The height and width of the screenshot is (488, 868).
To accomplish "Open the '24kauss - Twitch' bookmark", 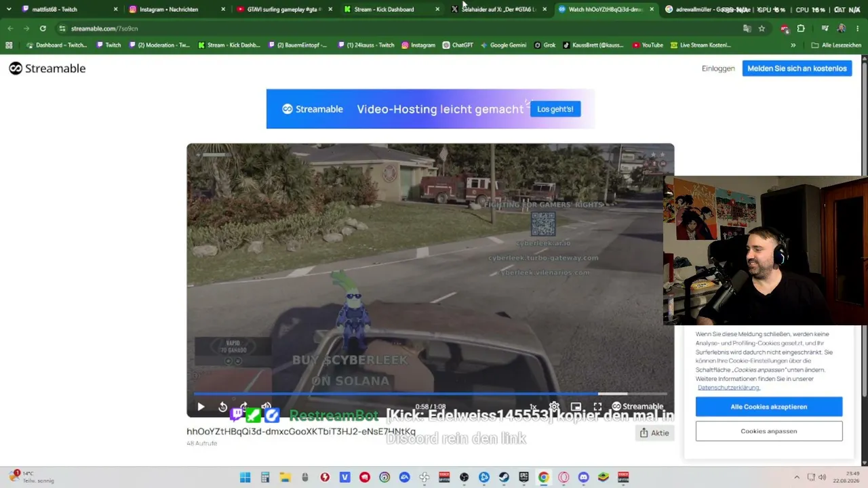I will pos(366,45).
